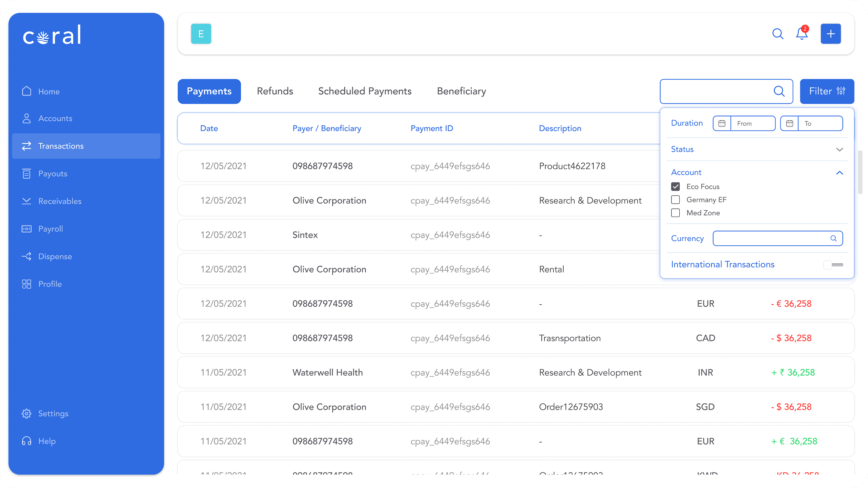This screenshot has height=488, width=868.
Task: Open the From date picker
Action: 744,123
